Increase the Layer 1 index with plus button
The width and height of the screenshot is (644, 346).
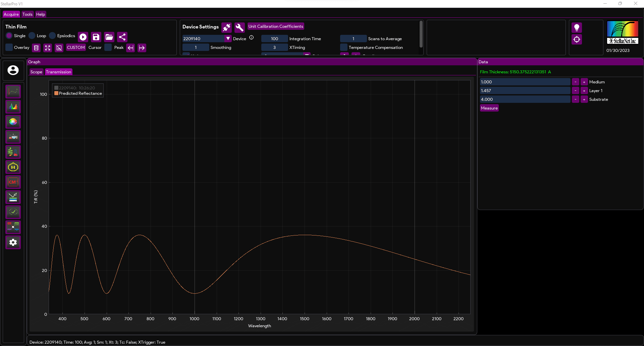pos(584,91)
